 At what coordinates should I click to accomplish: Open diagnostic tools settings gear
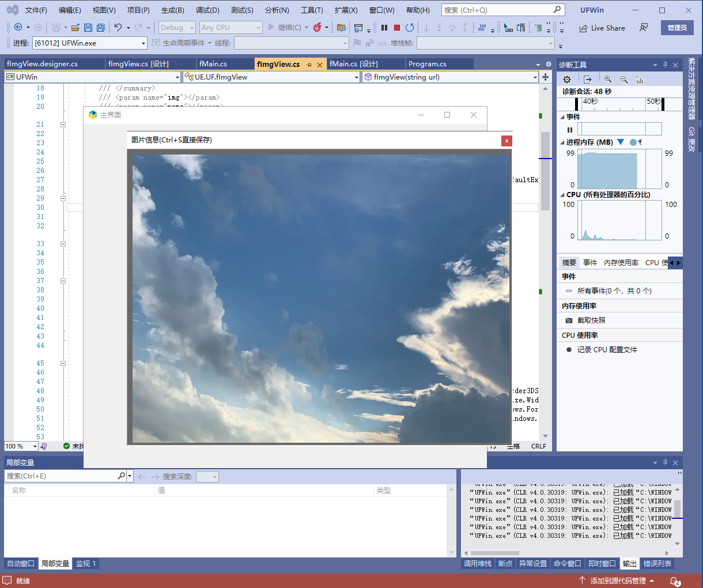click(x=567, y=80)
